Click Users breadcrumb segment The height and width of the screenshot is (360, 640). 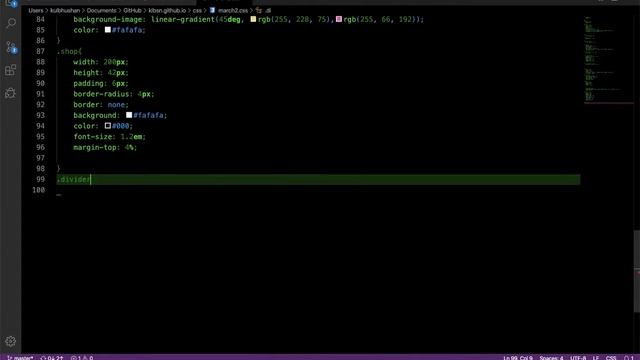coord(36,10)
